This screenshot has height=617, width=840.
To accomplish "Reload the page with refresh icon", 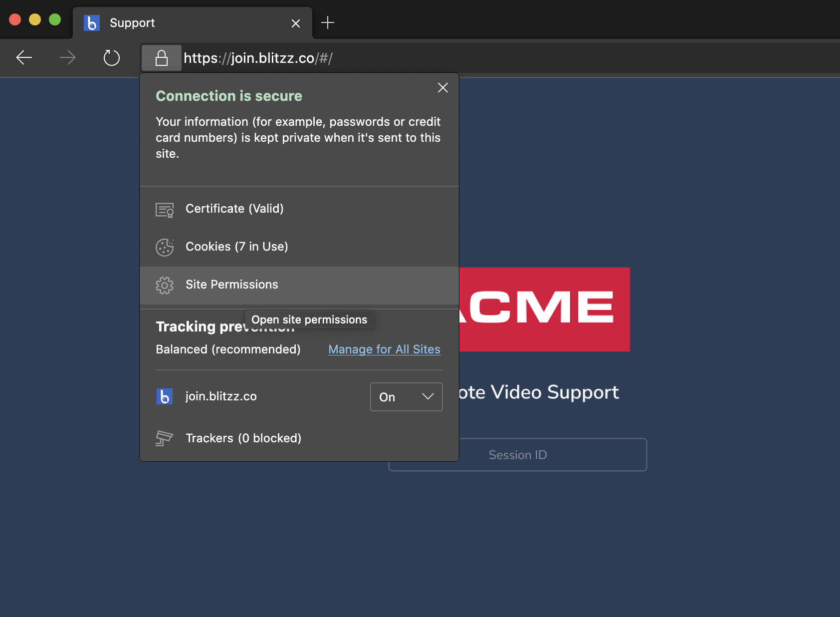I will pos(111,58).
